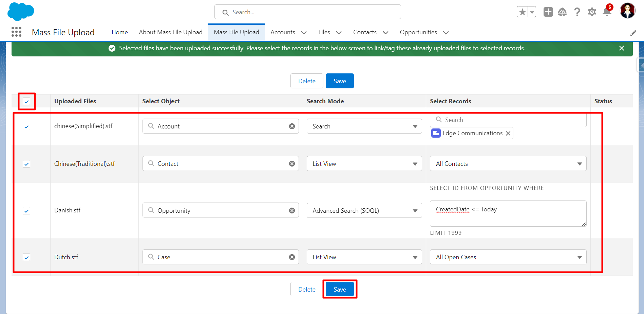Screen dimensions: 644x314
Task: Uncheck the Dutch.stf row checkbox
Action: point(26,257)
